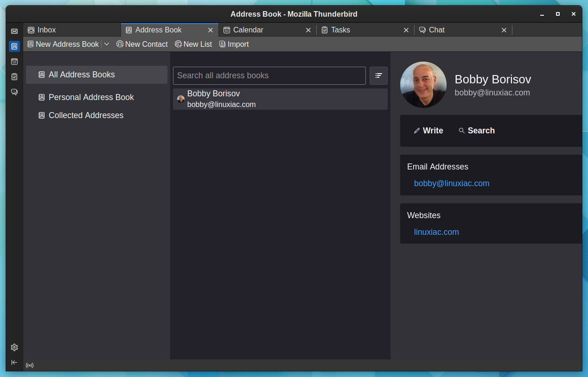Click the Search button in contact details
Screen dimensions: 588x377
pos(477,131)
